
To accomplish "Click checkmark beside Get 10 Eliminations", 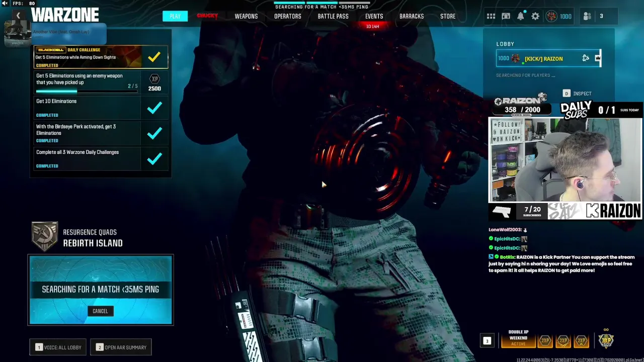I will 154,108.
